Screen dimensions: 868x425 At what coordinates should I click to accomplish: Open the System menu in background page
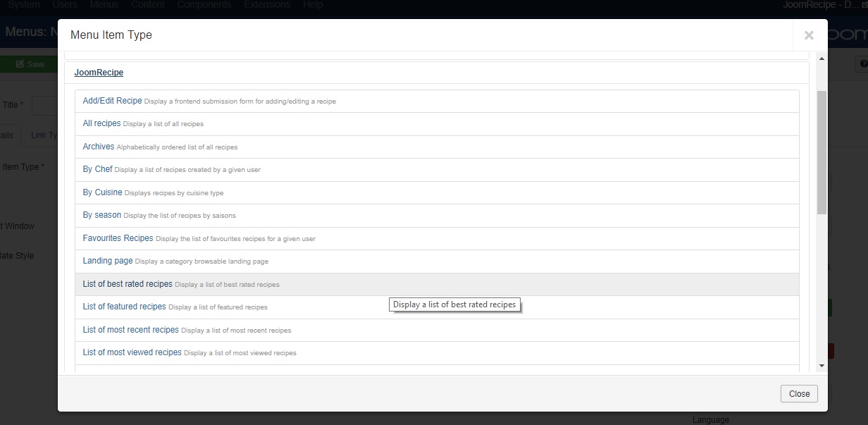24,4
